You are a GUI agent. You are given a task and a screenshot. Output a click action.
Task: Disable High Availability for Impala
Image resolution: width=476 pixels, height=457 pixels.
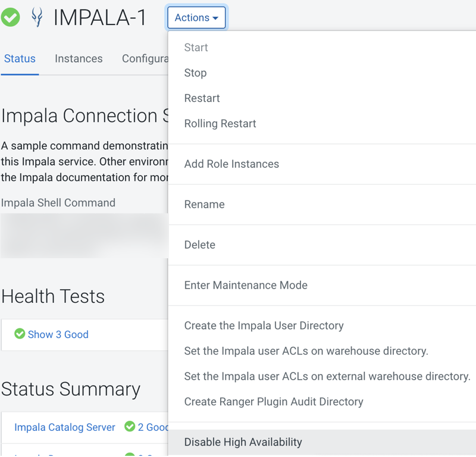[243, 442]
